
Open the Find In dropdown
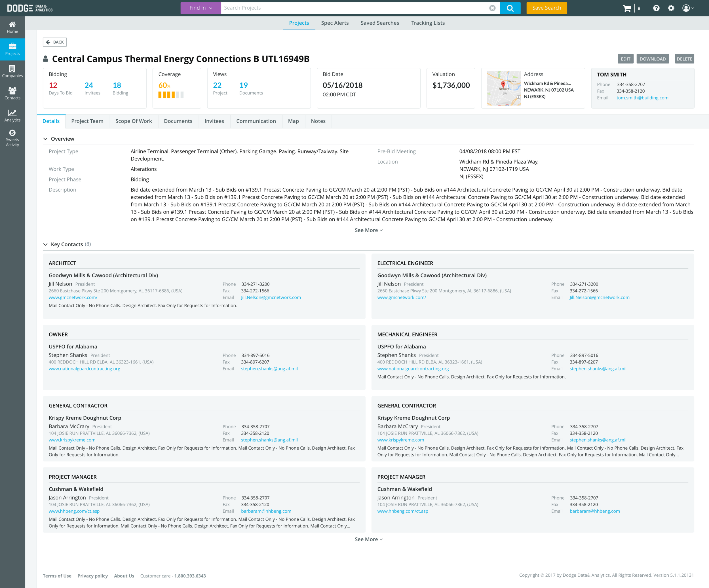[x=201, y=8]
